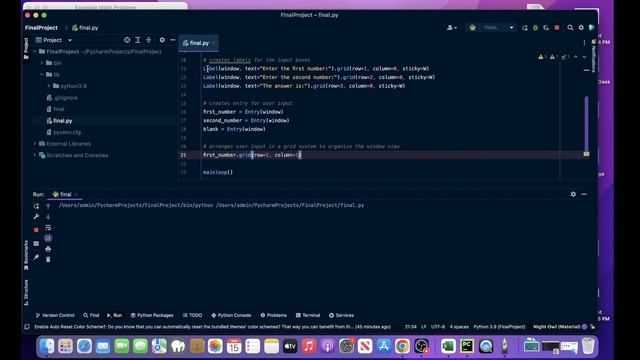
Task: Clear the console with the trash icon
Action: pos(48,260)
